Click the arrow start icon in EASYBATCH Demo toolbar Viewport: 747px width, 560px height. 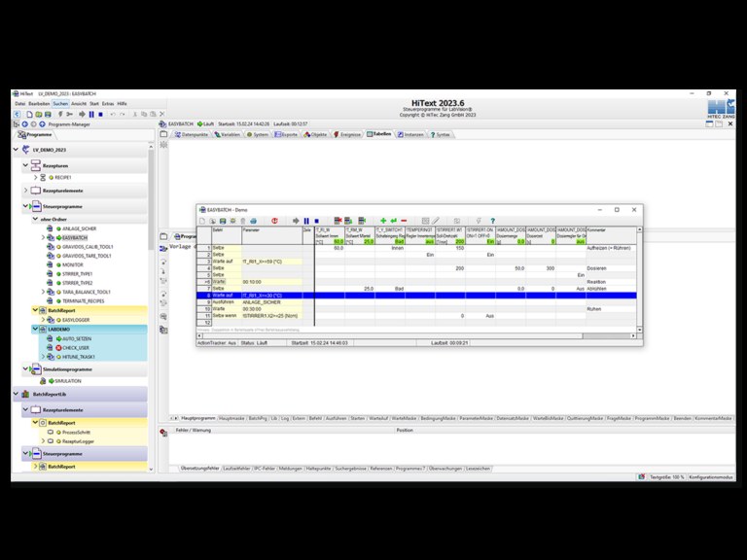point(296,221)
